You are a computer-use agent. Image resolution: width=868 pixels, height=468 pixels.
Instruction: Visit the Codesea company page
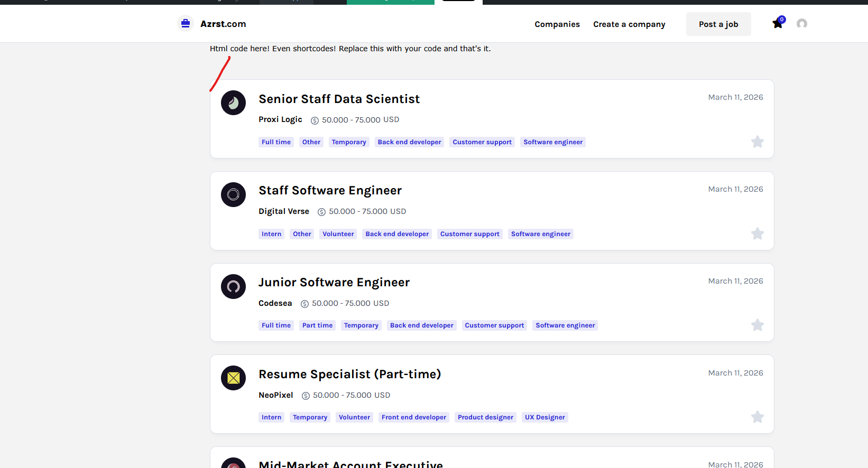[x=275, y=303]
